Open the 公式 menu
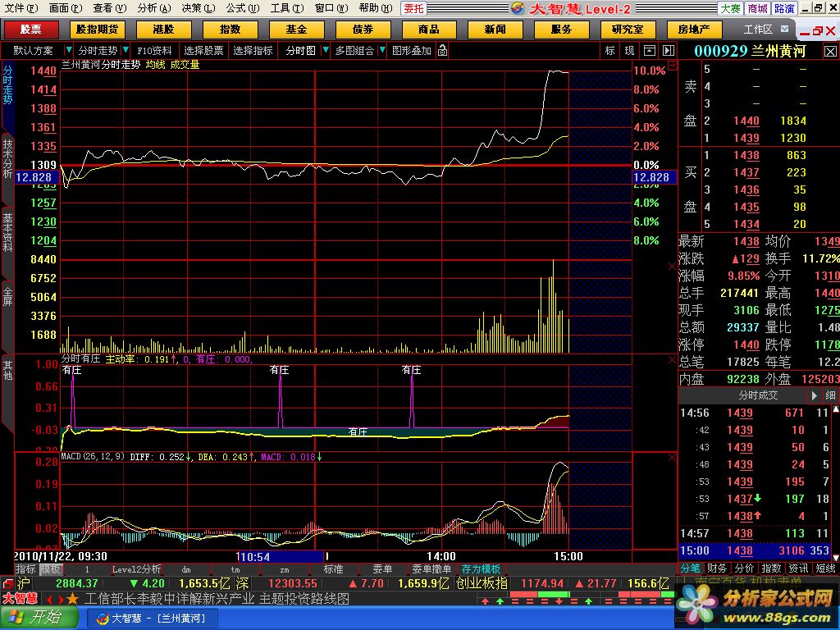 click(242, 8)
